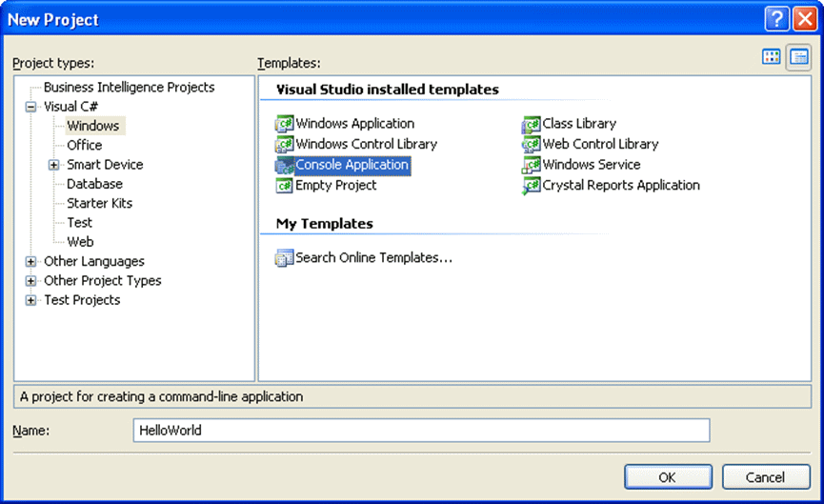Select Business Intelligence Projects project type
The width and height of the screenshot is (824, 504).
tap(130, 88)
